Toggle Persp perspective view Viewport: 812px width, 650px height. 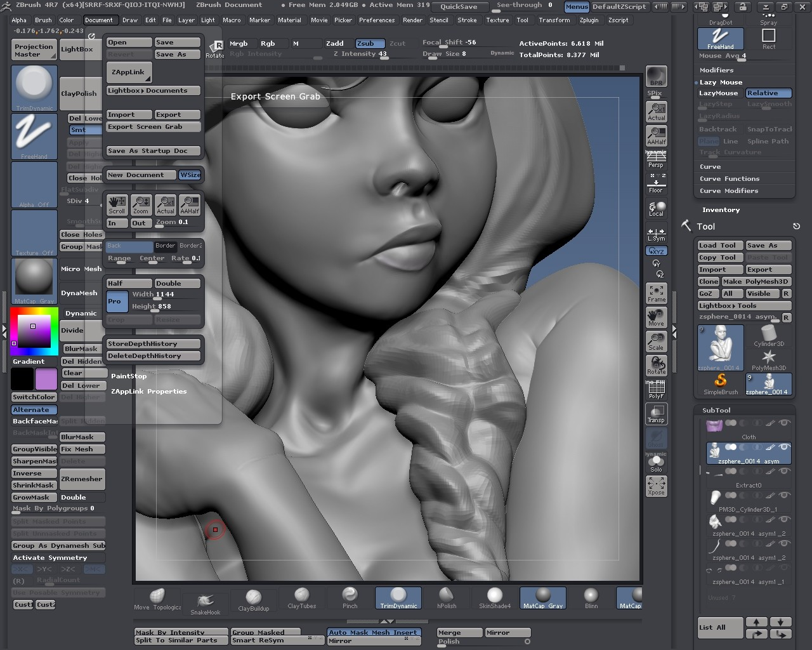tap(656, 160)
